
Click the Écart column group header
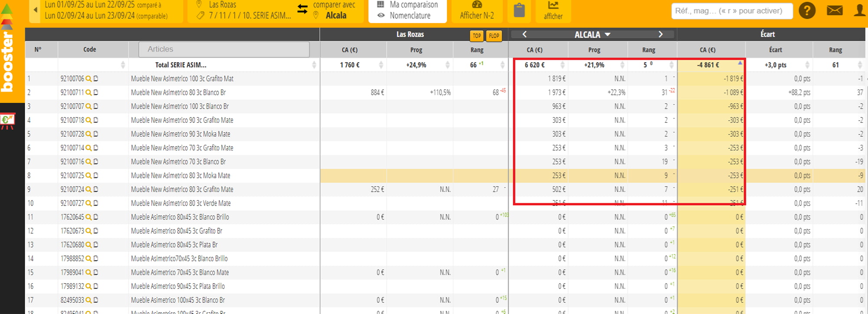(767, 34)
